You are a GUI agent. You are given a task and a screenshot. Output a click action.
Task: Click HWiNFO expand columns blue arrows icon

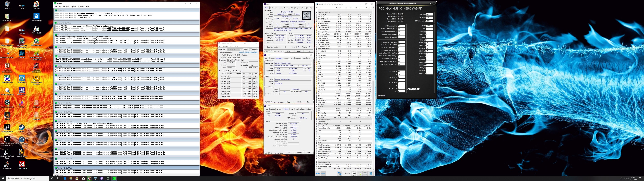pos(317,173)
